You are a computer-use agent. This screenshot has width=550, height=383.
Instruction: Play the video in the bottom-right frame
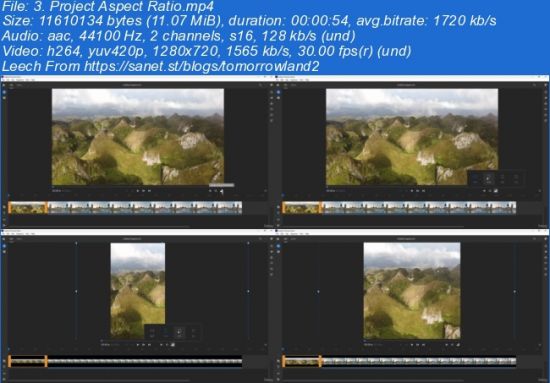412,345
